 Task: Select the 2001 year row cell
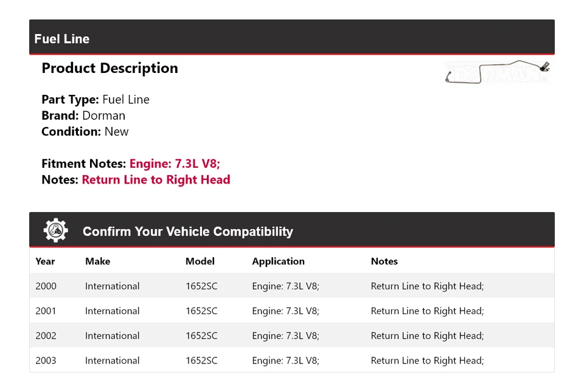pos(46,311)
